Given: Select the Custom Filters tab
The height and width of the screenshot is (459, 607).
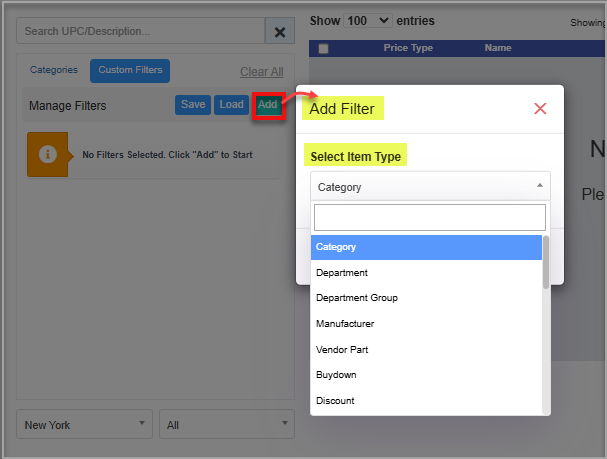Looking at the screenshot, I should coord(130,70).
